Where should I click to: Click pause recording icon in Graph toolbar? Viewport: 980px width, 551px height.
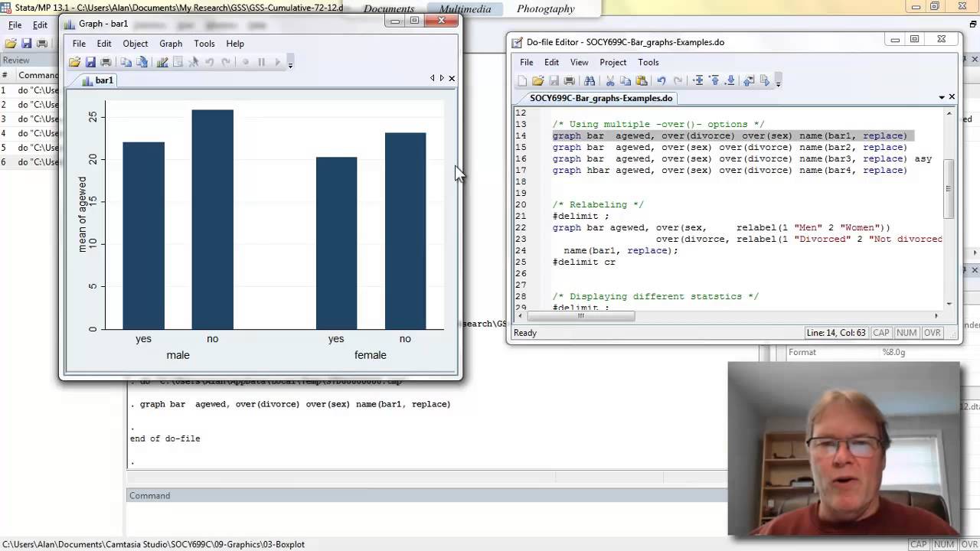[x=261, y=62]
